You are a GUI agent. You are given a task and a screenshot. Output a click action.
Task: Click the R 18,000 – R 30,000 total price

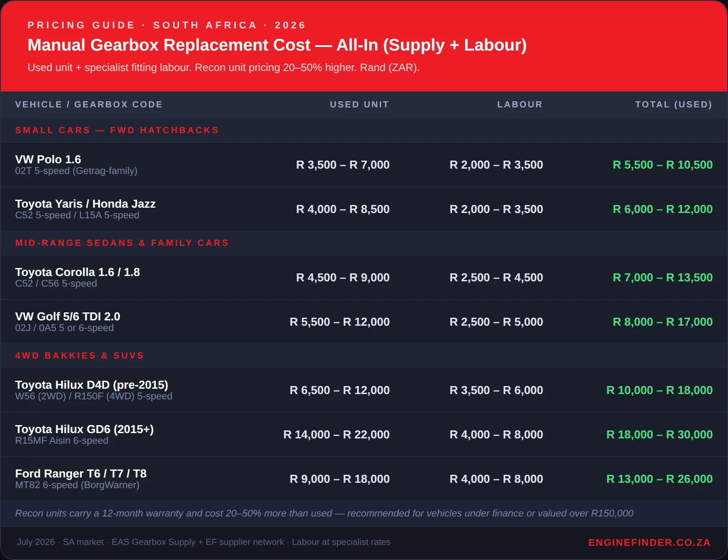[x=659, y=434]
